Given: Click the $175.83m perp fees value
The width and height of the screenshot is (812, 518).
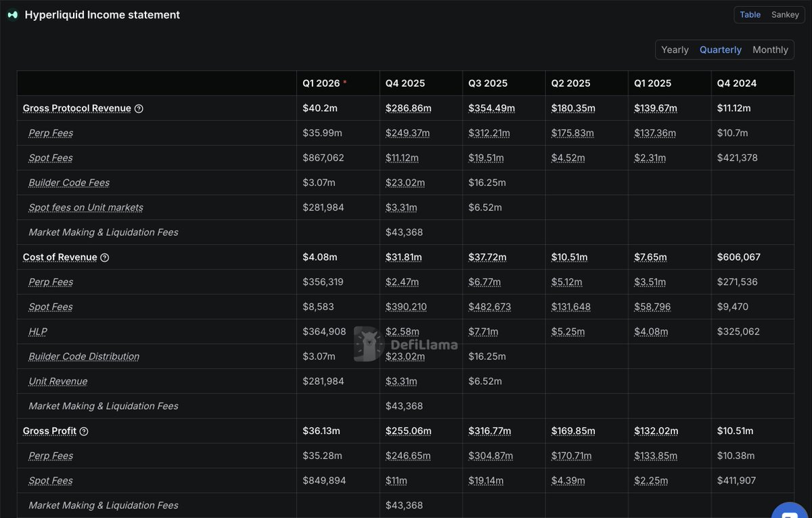Looking at the screenshot, I should click(573, 133).
